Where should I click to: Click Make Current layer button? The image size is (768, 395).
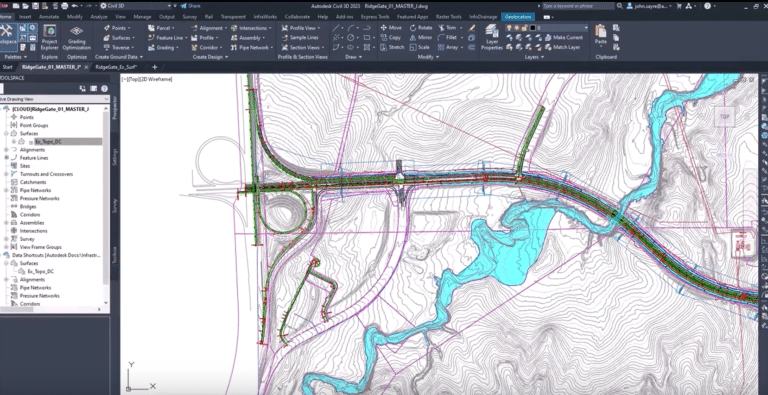[564, 38]
